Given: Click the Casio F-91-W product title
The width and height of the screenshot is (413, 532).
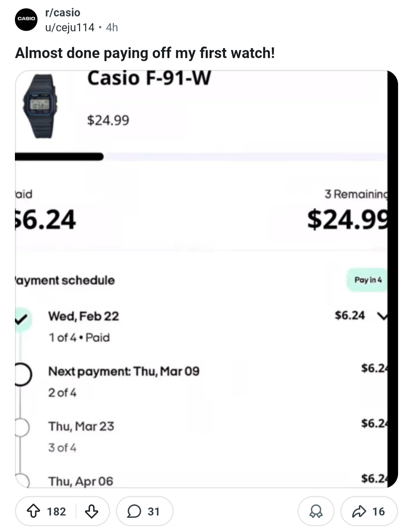Looking at the screenshot, I should coord(149,78).
